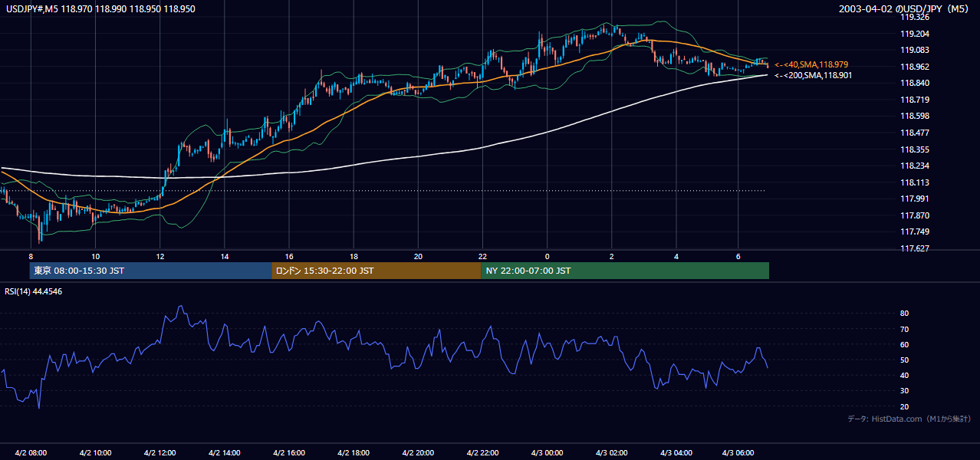
Task: Click price axis value 118.234
Action: 915,166
